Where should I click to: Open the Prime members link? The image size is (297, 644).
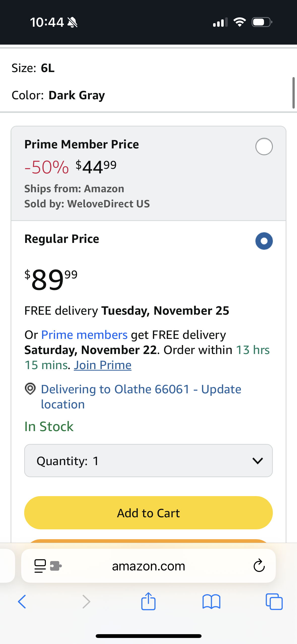[84, 335]
